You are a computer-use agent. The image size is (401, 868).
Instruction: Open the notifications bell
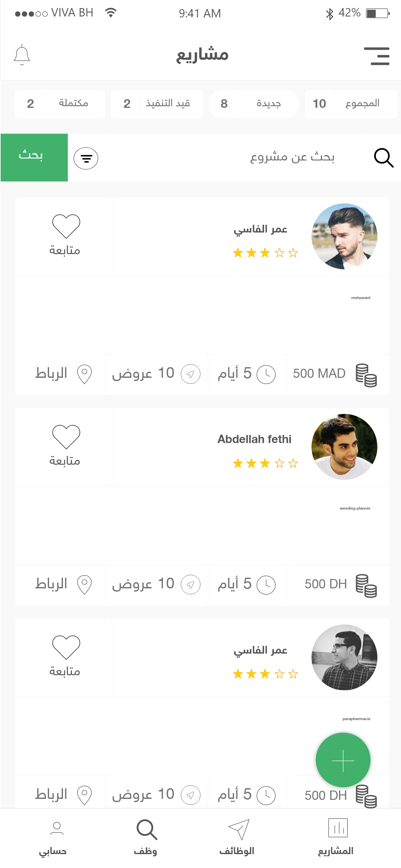tap(22, 55)
